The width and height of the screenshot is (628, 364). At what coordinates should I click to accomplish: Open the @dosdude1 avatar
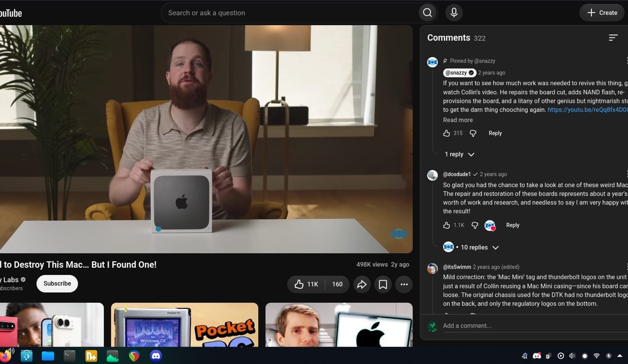[433, 175]
